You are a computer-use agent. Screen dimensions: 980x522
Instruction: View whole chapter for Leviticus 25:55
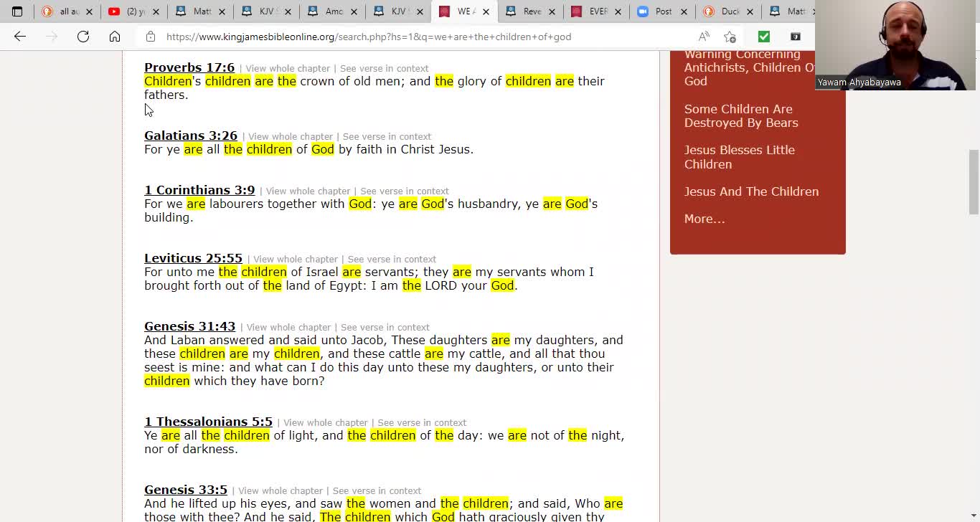pos(296,260)
